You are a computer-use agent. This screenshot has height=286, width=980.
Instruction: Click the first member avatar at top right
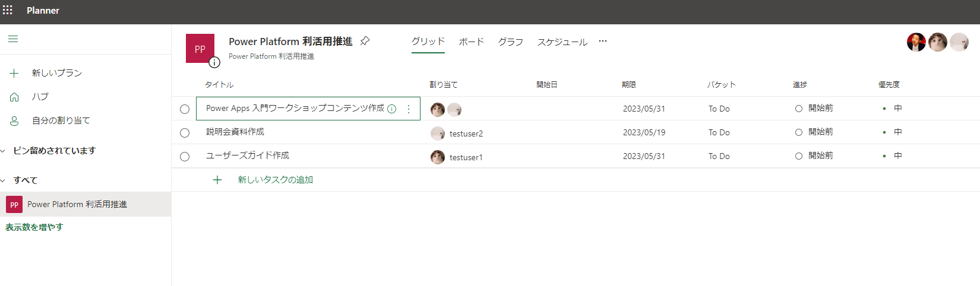[x=916, y=42]
